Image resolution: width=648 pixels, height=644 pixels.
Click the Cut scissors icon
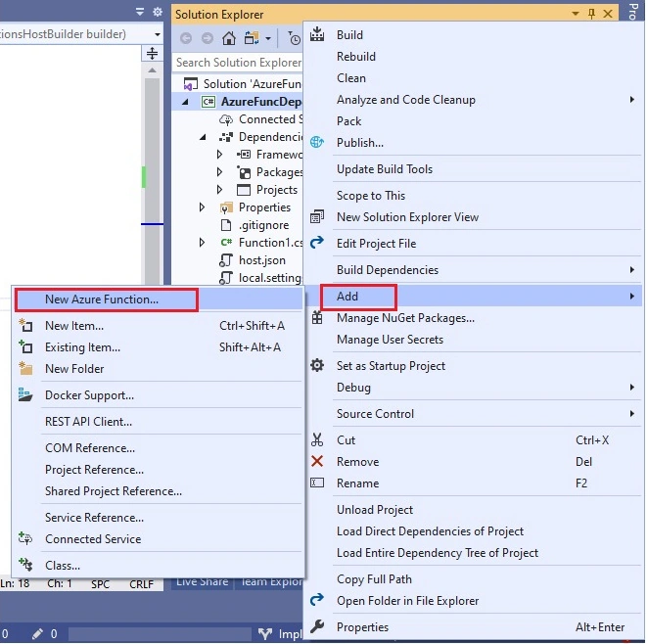coord(317,439)
